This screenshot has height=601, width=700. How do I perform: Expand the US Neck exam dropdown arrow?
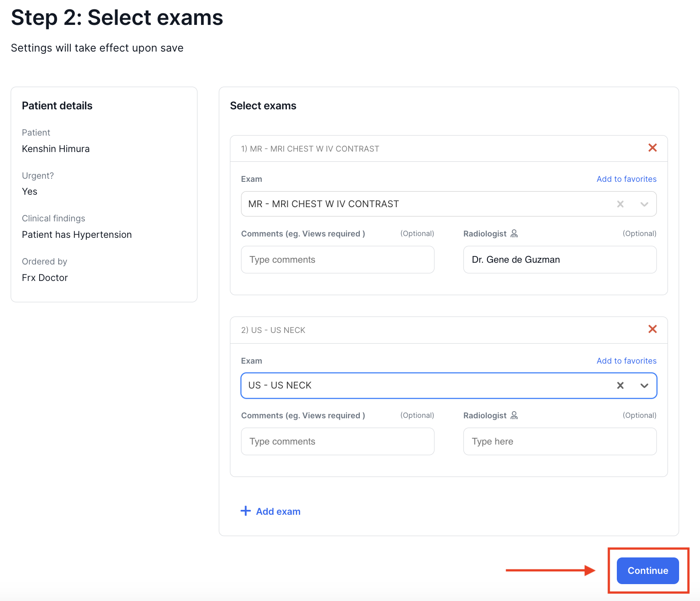[644, 385]
